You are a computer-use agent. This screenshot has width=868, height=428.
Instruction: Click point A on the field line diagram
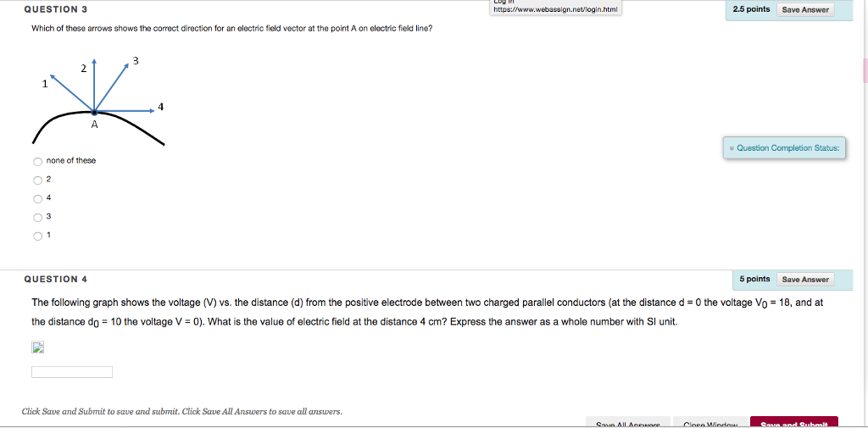[x=95, y=113]
